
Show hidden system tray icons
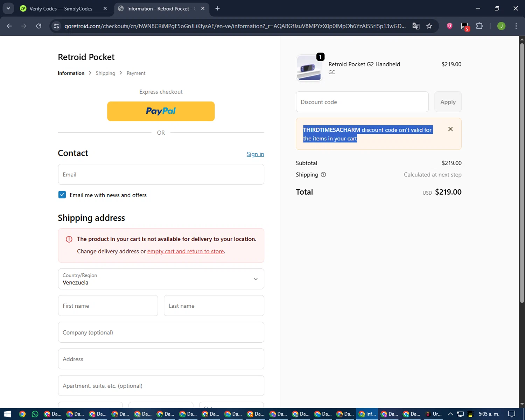click(450, 414)
